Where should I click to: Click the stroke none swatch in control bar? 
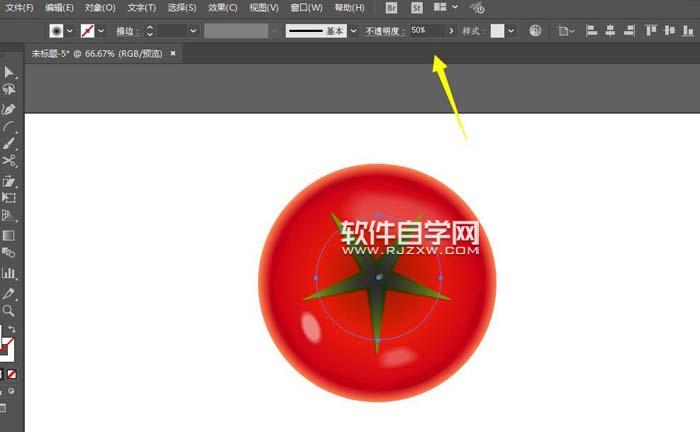pyautogui.click(x=87, y=31)
